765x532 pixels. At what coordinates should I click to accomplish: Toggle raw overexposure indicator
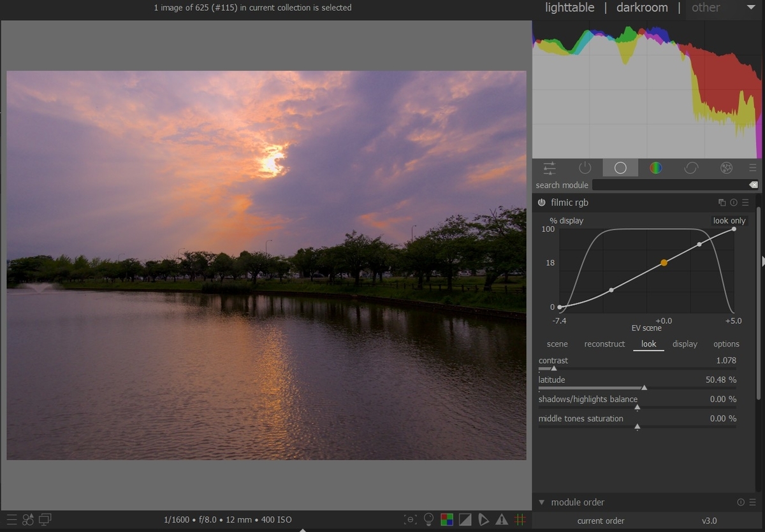[448, 520]
